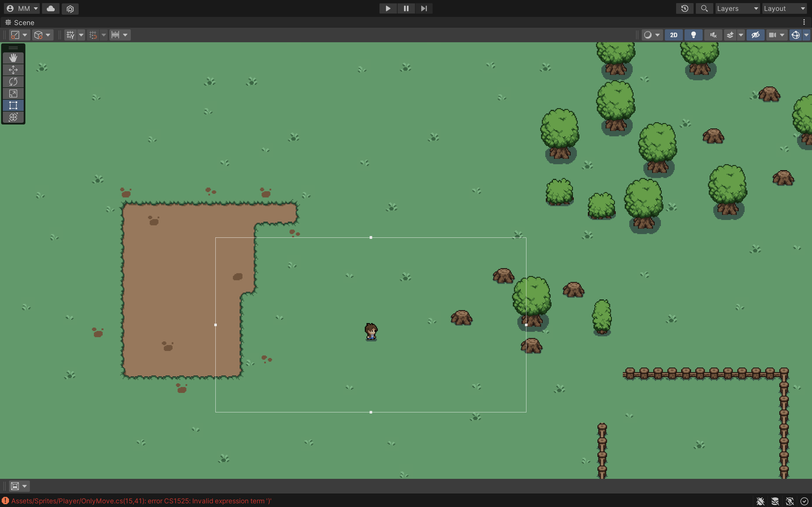Click the CS1525 error message in status bar
Screen dimensions: 812x507
(x=141, y=501)
